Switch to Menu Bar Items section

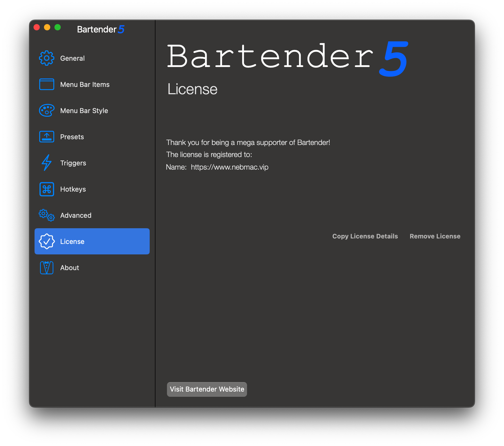click(x=85, y=84)
